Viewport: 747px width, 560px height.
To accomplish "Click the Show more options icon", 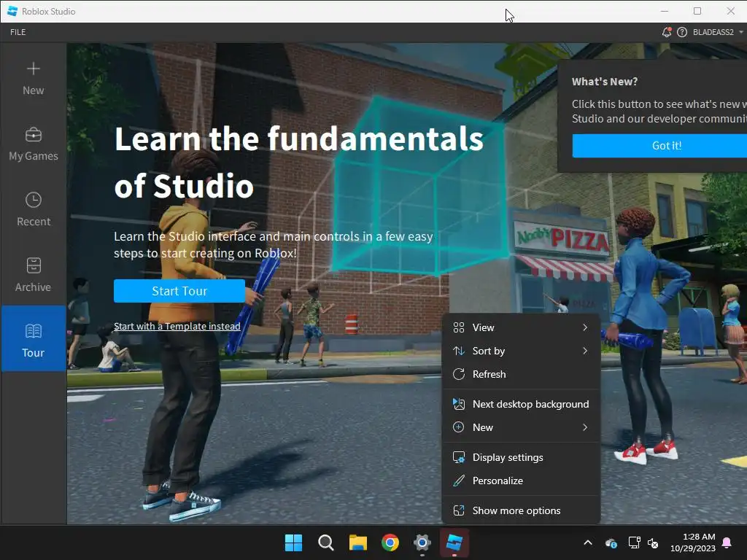I will coord(459,511).
